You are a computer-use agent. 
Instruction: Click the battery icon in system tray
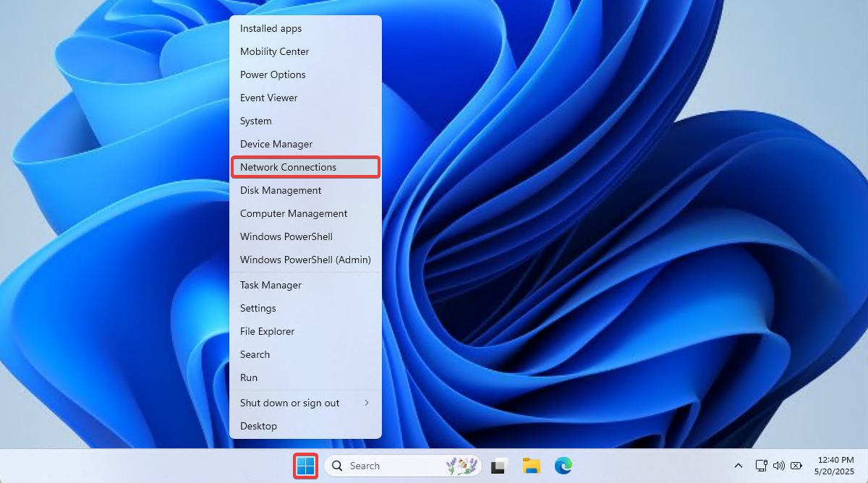[x=796, y=466]
